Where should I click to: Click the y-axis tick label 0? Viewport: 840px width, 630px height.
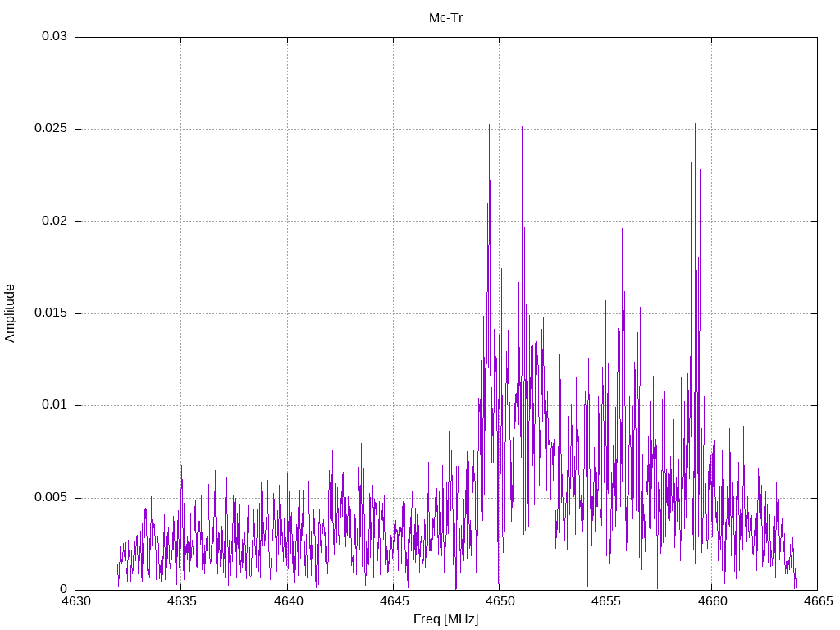(64, 589)
